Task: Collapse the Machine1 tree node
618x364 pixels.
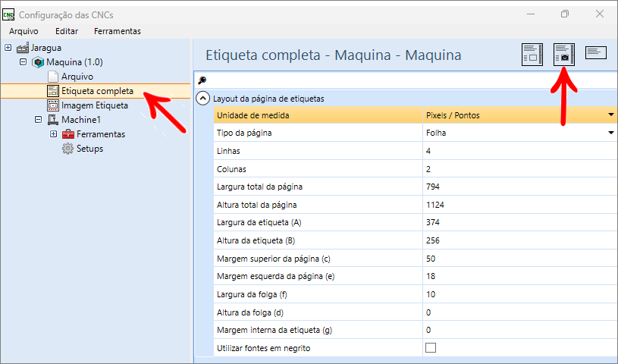Action: [38, 119]
